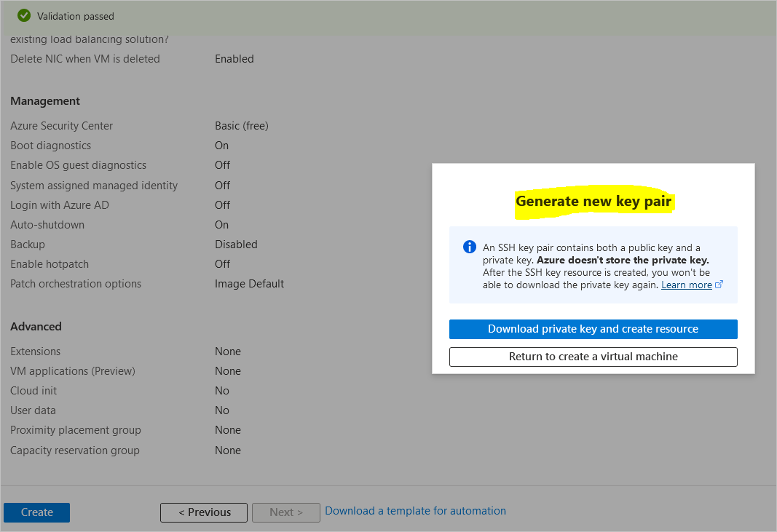This screenshot has height=532, width=777.
Task: Click the Cloud init label
Action: click(33, 391)
